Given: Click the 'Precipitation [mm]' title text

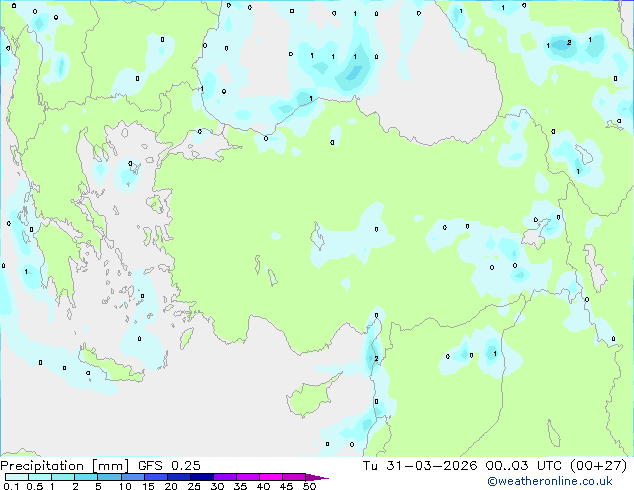Looking at the screenshot, I should click(65, 466).
